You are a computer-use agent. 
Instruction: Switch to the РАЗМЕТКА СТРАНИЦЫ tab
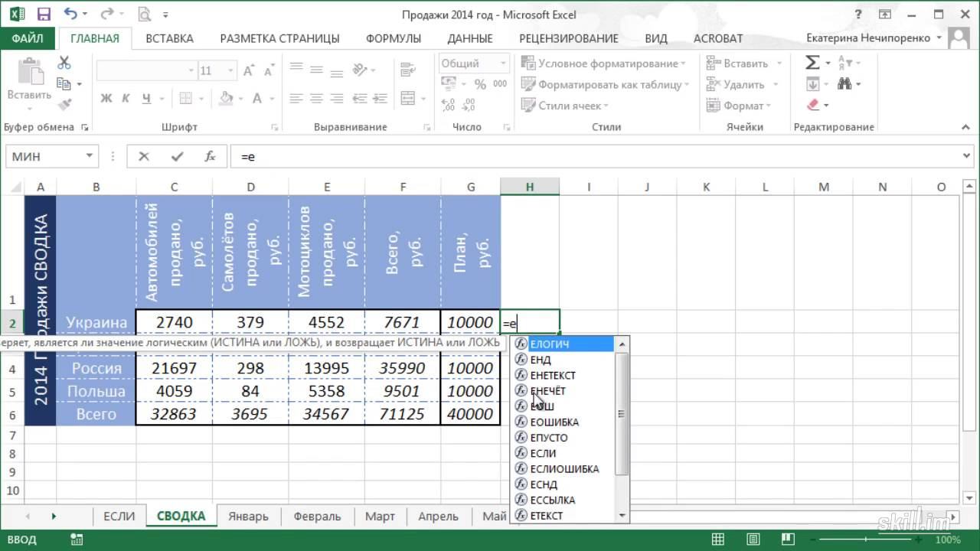point(279,38)
